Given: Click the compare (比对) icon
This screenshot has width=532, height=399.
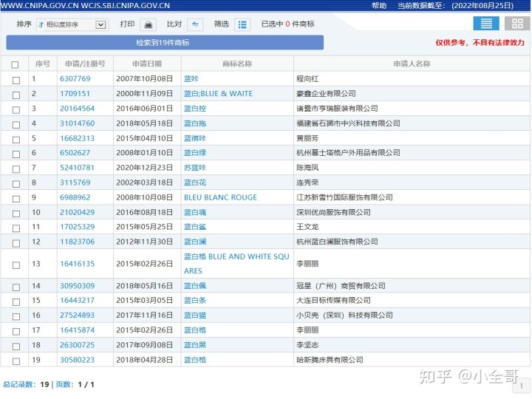Looking at the screenshot, I should coord(195,24).
